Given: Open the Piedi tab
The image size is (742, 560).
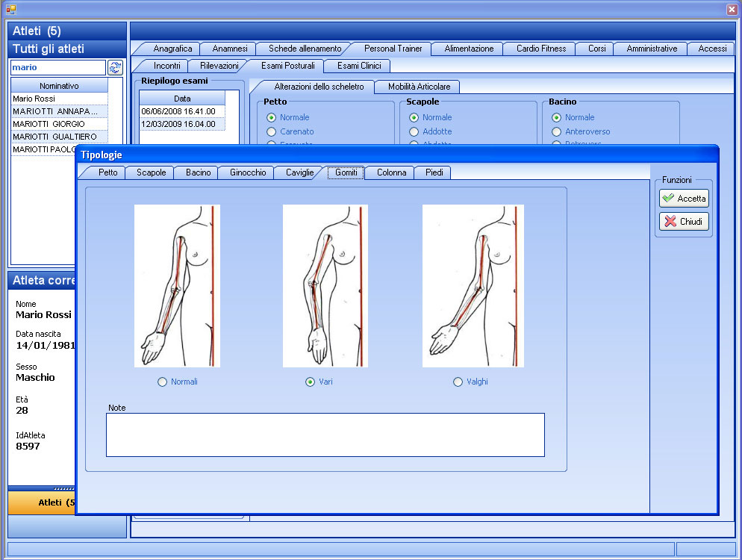Looking at the screenshot, I should click(x=434, y=172).
